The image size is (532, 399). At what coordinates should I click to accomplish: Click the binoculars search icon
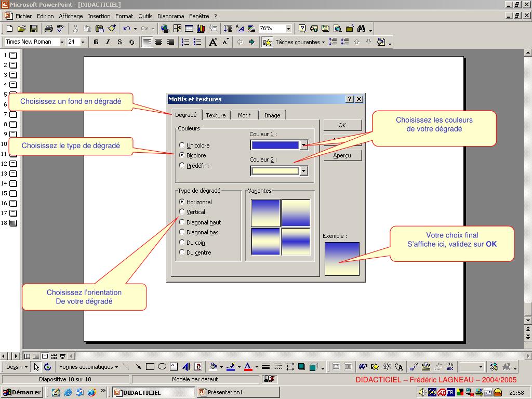pyautogui.click(x=362, y=29)
